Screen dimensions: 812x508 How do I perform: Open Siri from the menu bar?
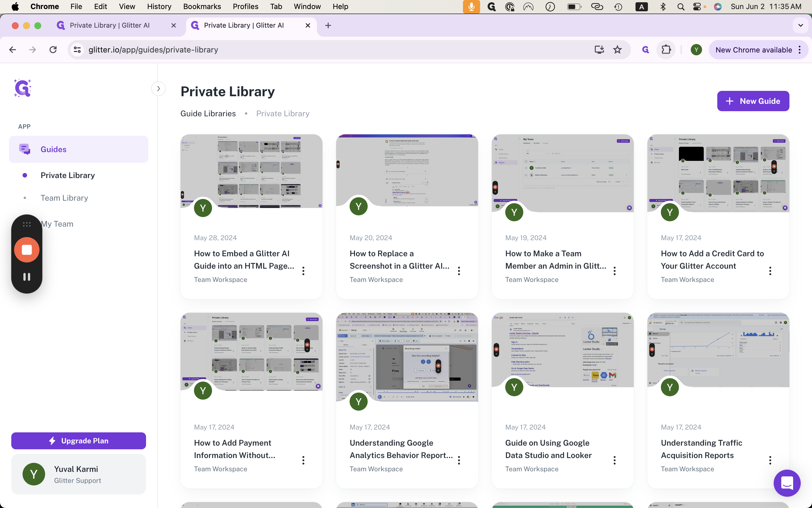coord(718,6)
